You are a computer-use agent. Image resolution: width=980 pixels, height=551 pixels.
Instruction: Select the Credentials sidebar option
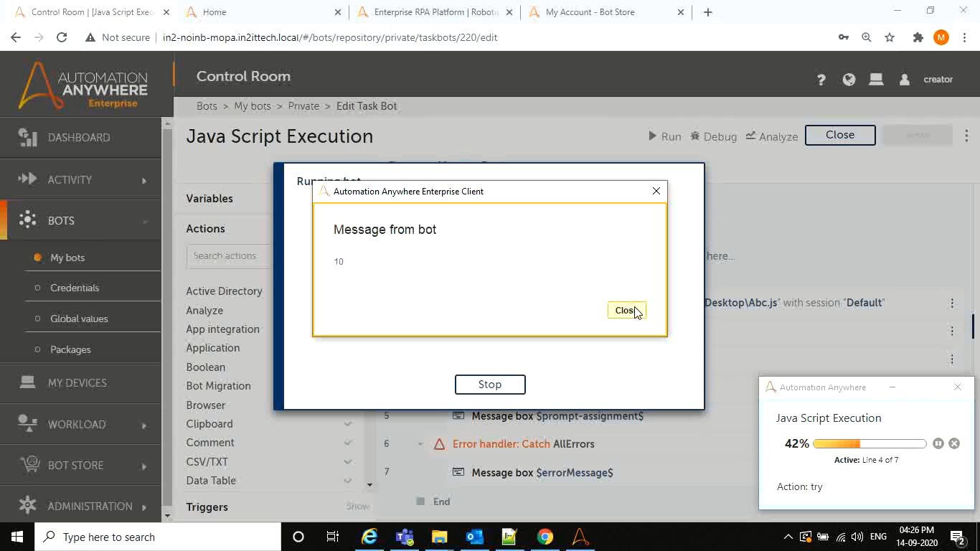[x=75, y=288]
